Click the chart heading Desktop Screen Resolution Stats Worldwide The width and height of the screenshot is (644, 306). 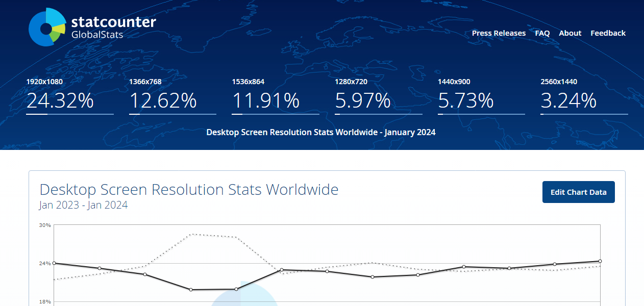coord(189,190)
